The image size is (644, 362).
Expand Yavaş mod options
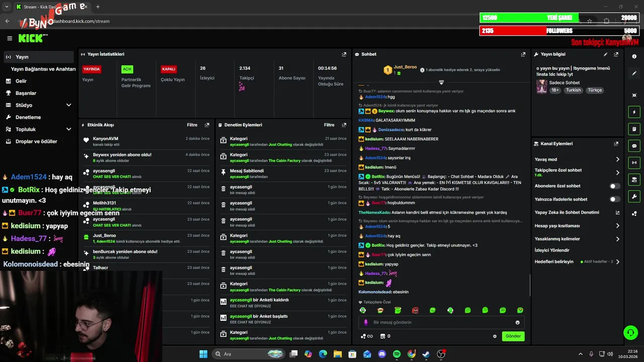(x=618, y=159)
